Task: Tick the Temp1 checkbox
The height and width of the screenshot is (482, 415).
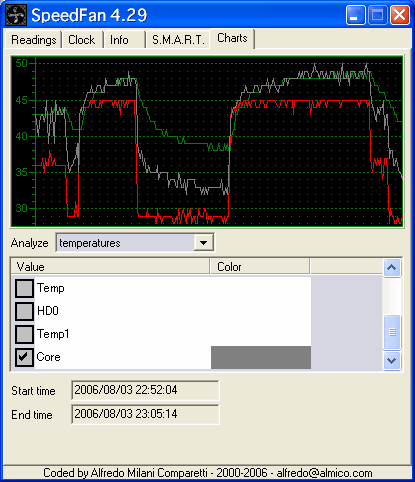Action: (x=24, y=334)
